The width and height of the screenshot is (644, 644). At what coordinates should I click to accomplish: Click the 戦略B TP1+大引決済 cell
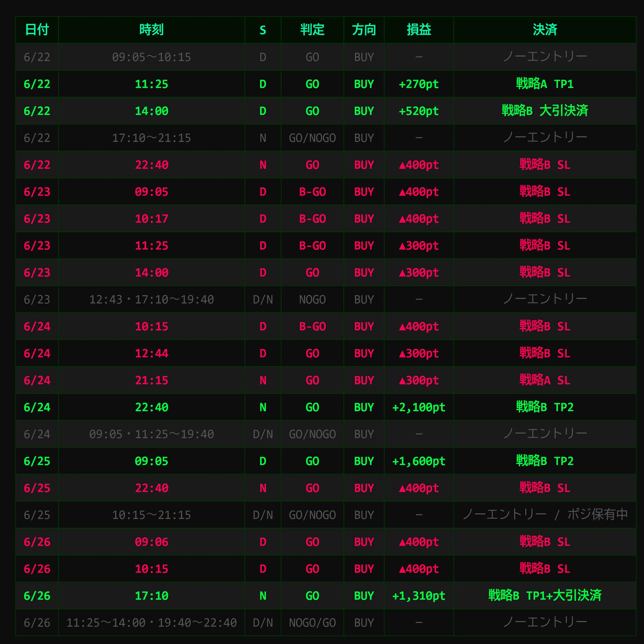(545, 596)
